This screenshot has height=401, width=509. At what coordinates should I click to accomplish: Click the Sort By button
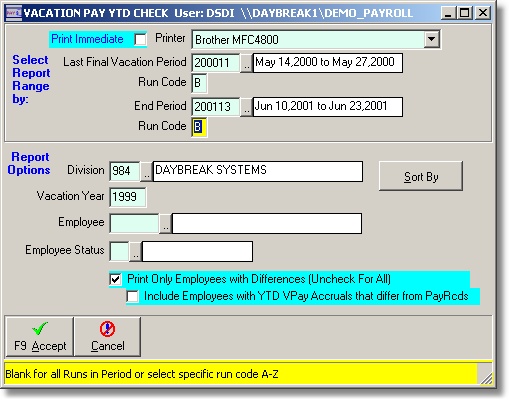point(421,176)
